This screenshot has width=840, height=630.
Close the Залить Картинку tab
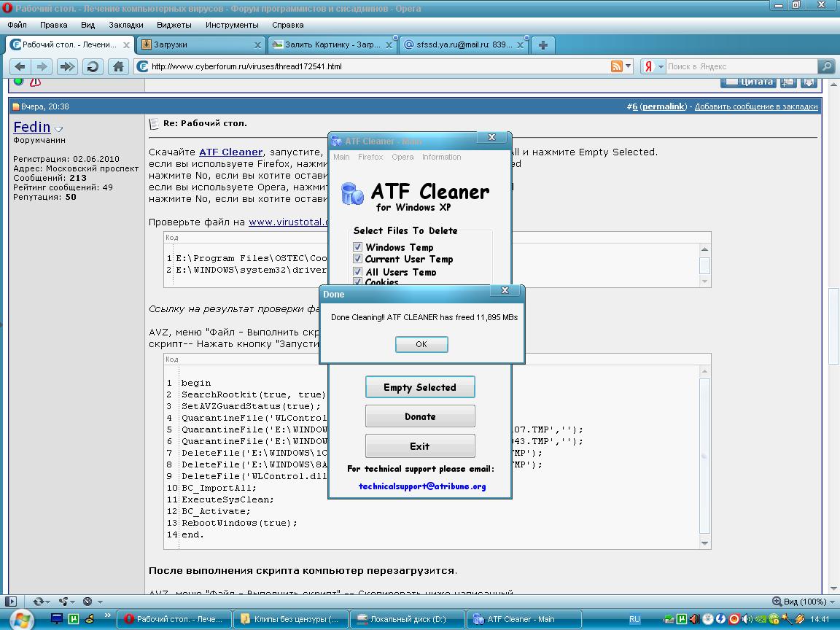click(x=389, y=45)
